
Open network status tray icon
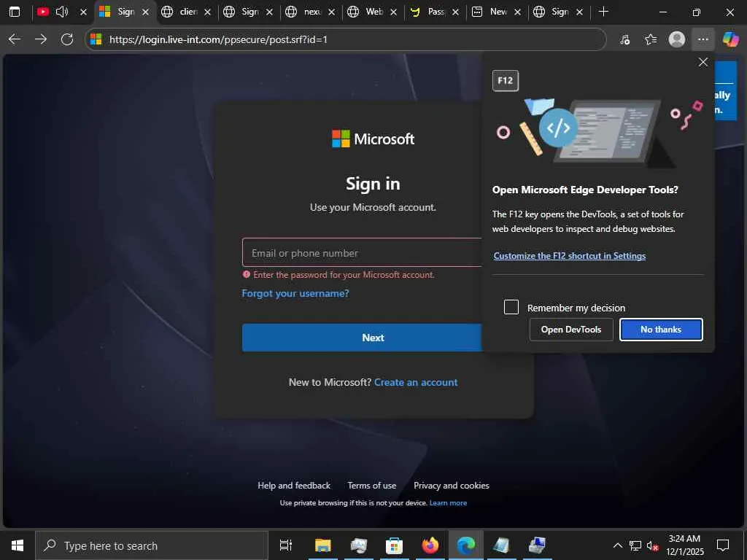point(635,545)
